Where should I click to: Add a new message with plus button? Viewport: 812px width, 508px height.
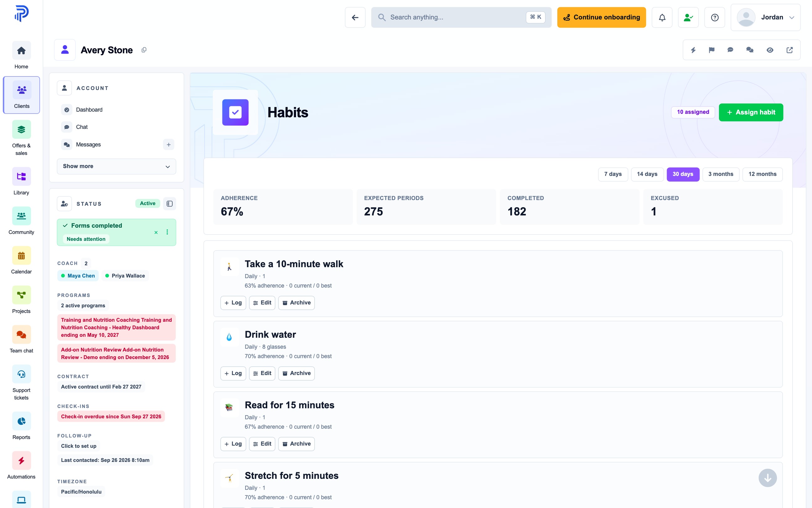[x=169, y=145]
